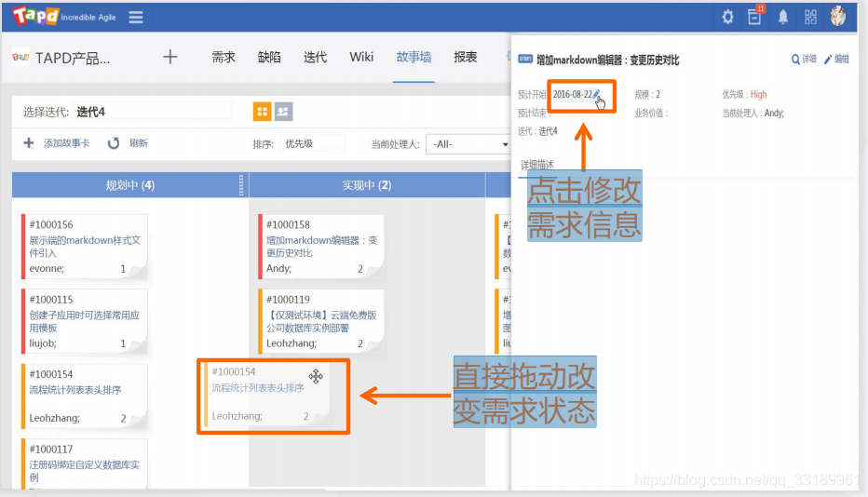Select the 详细描述 tab in detail panel
Viewport: 868px width, 497px height.
tap(537, 165)
